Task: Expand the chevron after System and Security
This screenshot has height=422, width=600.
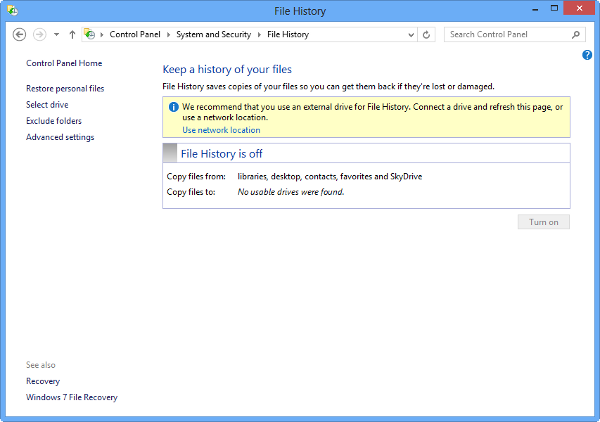Action: point(260,34)
